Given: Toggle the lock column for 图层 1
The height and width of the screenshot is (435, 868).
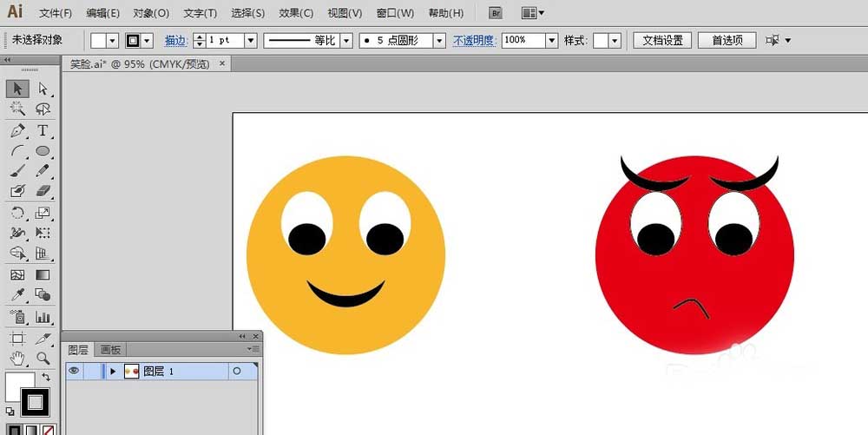Looking at the screenshot, I should 92,372.
